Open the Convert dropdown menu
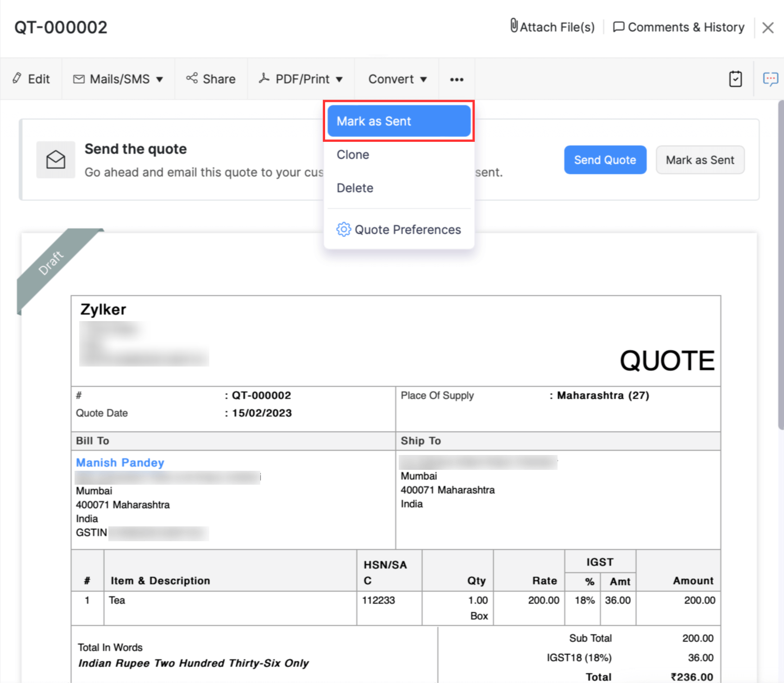Viewport: 784px width, 683px height. [x=397, y=79]
